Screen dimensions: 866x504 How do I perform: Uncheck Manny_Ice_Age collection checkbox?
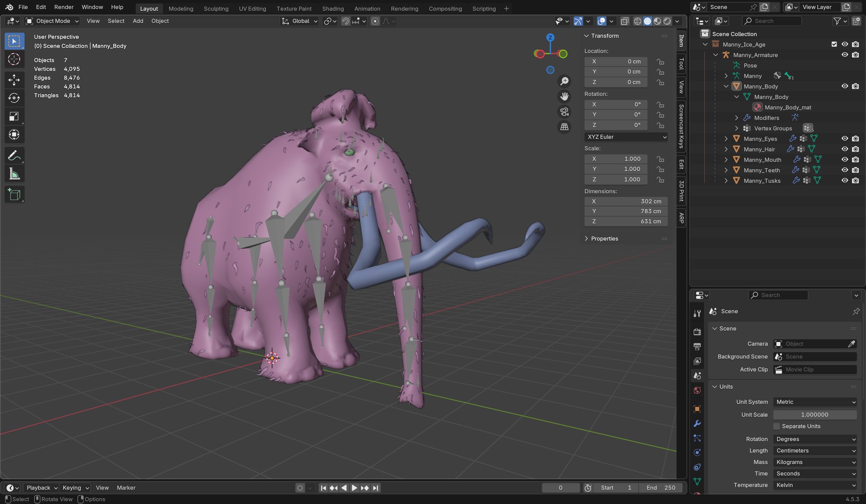(x=834, y=44)
